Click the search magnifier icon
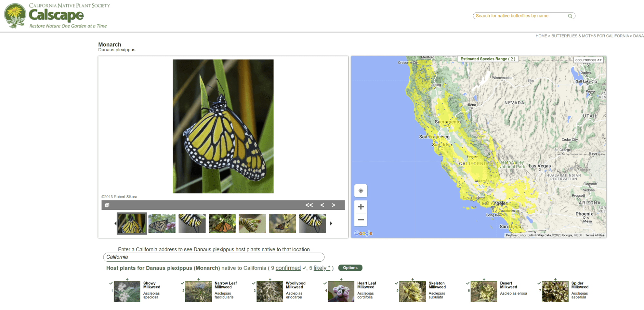 pos(570,16)
